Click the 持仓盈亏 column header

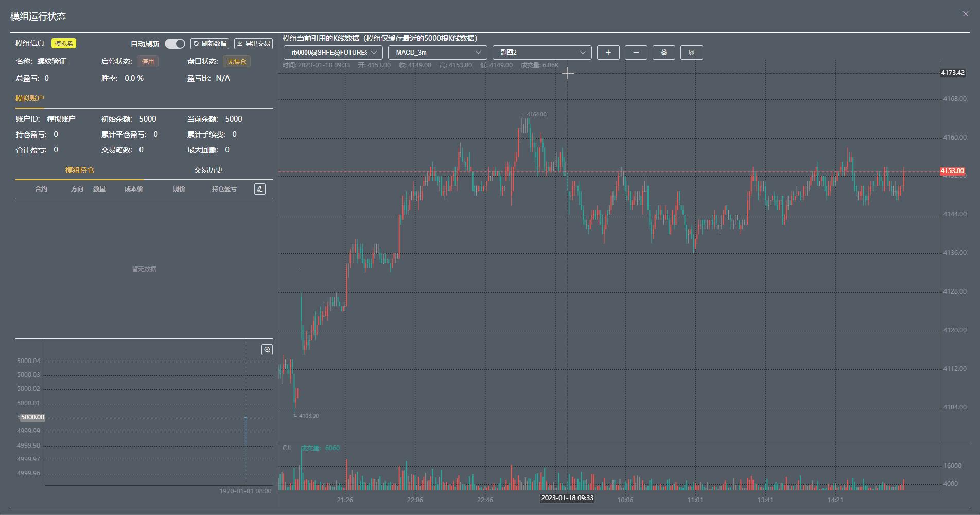click(x=224, y=189)
